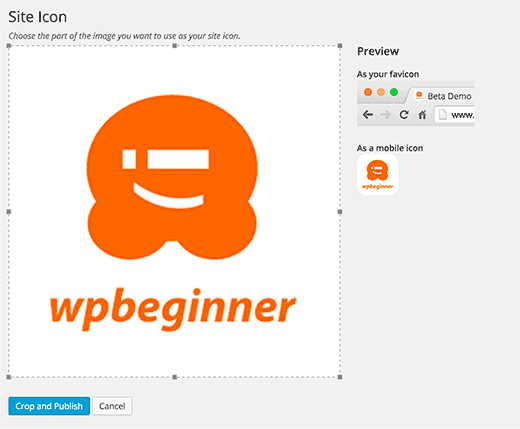Click the red window dot in the preview
The height and width of the screenshot is (429, 520).
coord(368,92)
